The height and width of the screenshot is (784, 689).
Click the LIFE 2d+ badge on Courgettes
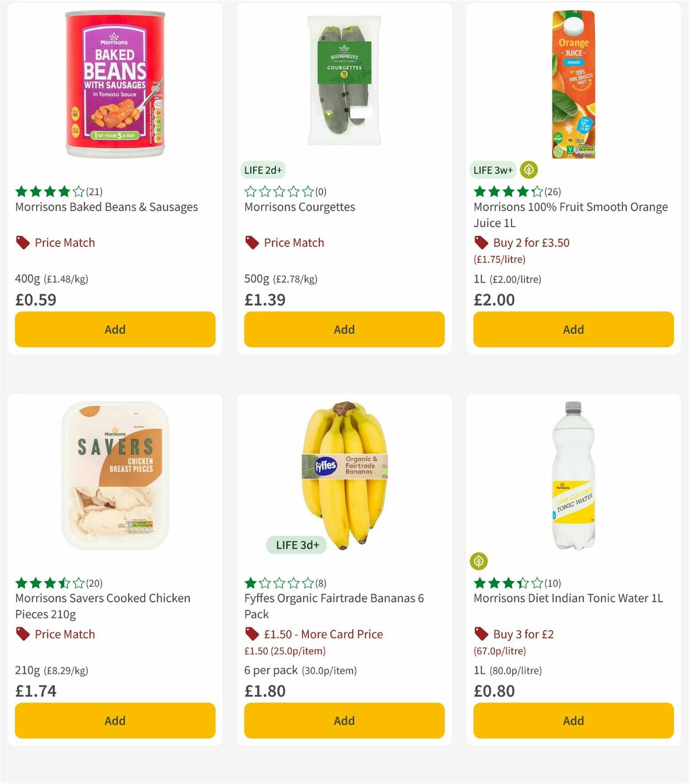pos(263,170)
